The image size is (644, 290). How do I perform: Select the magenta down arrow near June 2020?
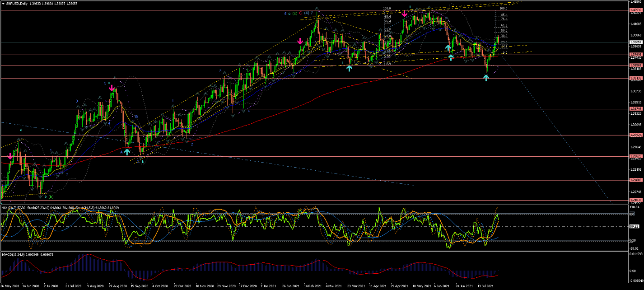(10, 156)
